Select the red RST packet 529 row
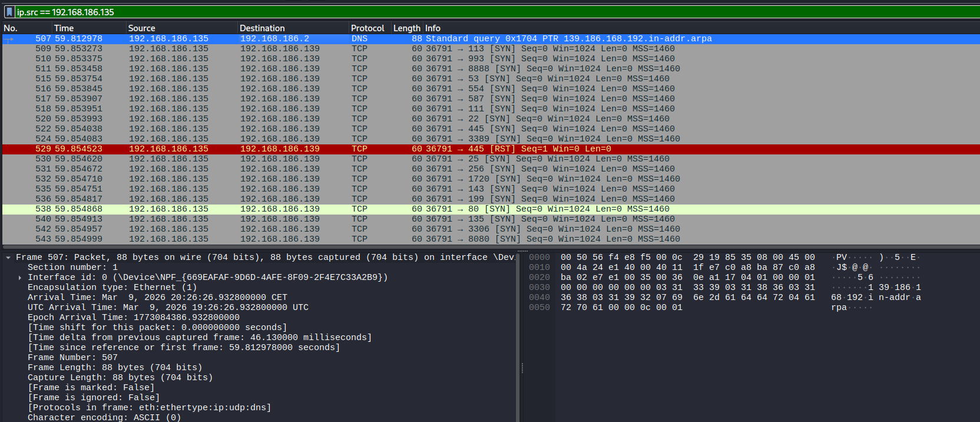The height and width of the screenshot is (422, 980). click(x=491, y=149)
